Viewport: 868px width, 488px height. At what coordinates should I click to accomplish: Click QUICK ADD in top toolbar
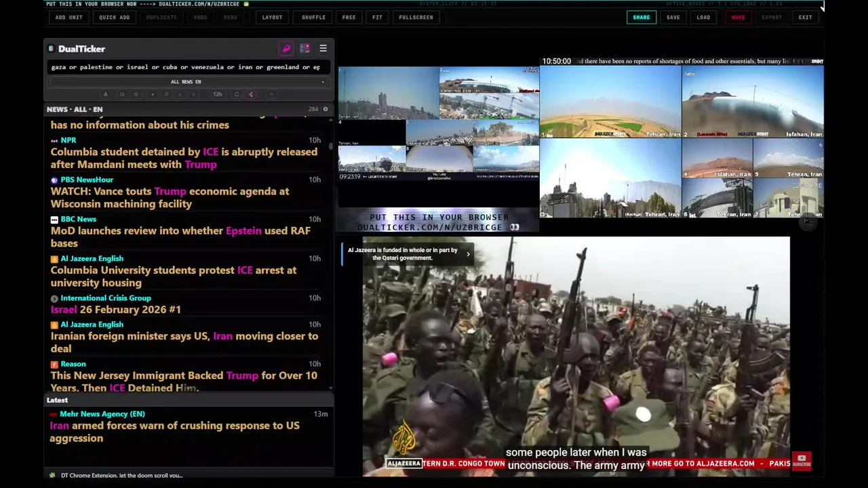click(114, 17)
